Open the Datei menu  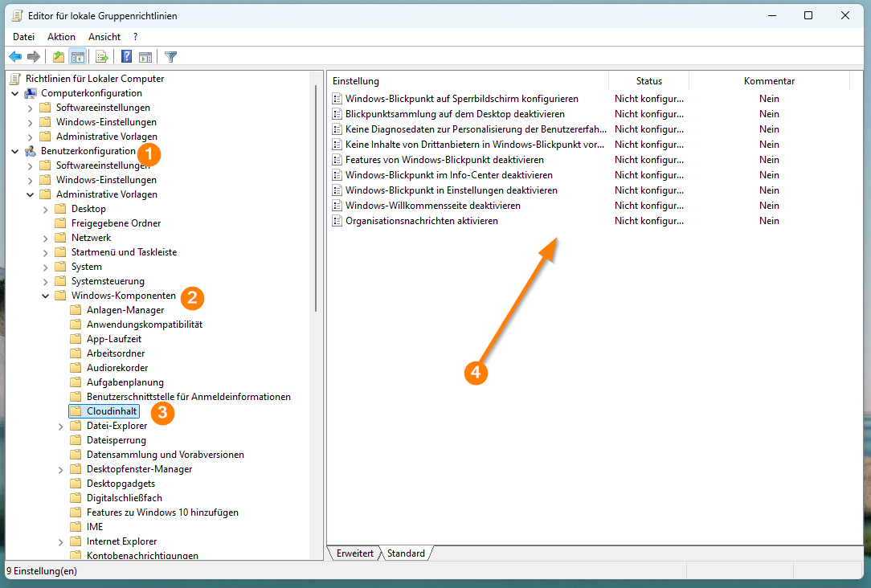pyautogui.click(x=24, y=37)
